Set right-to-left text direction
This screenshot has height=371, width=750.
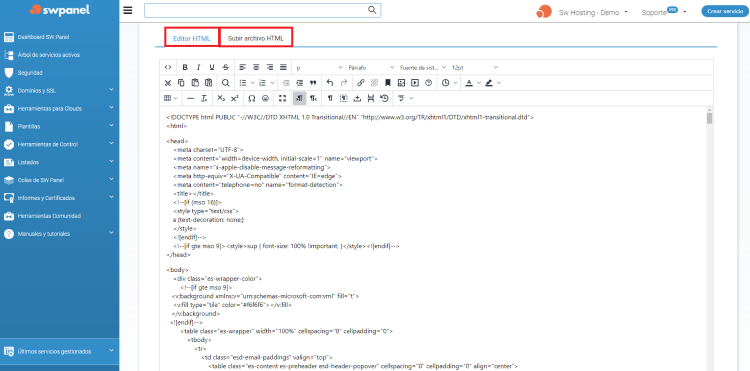[313, 98]
